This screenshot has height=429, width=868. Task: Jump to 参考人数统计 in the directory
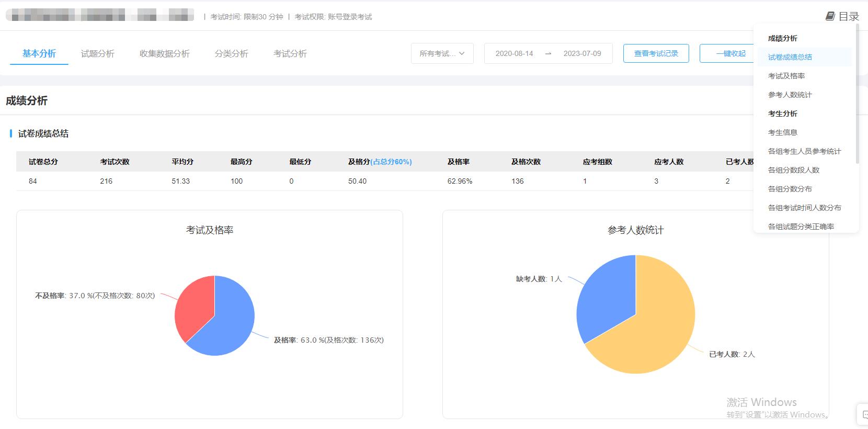coord(790,95)
